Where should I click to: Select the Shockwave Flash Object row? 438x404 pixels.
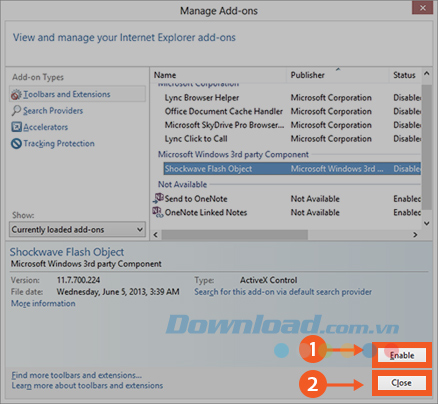[292, 169]
